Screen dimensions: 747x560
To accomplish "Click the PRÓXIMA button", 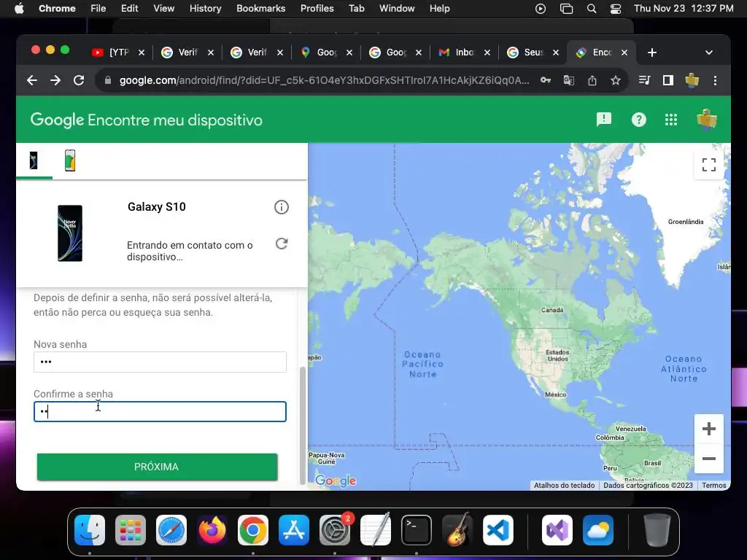I will 158,467.
